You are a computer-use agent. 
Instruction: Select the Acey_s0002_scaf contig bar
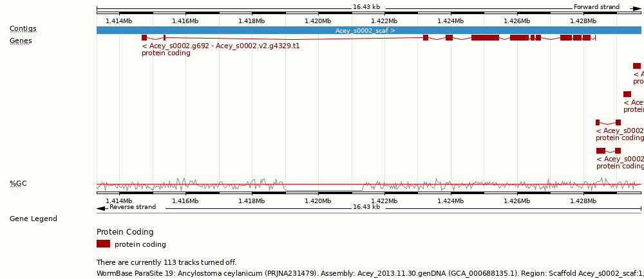pyautogui.click(x=365, y=30)
